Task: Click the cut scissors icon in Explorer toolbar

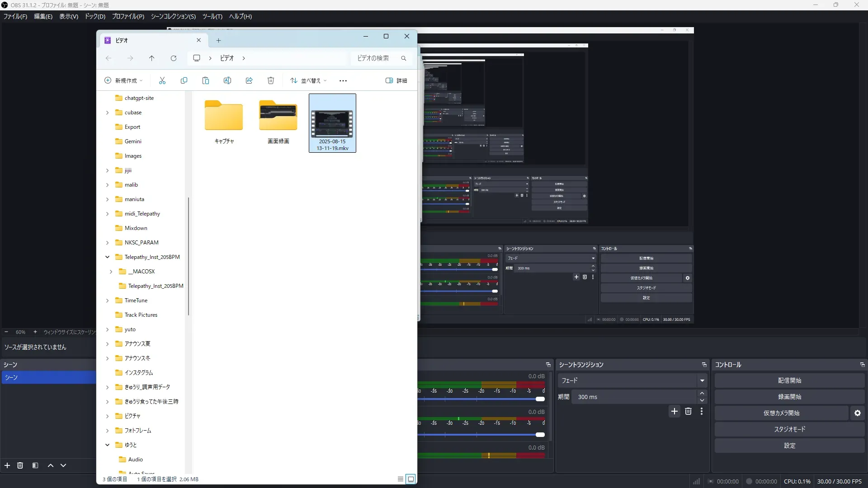Action: (x=162, y=80)
